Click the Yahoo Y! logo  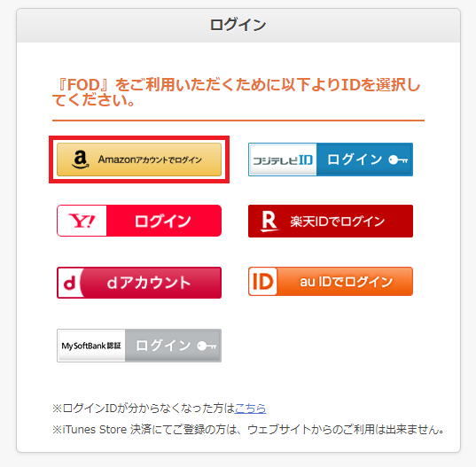coord(82,221)
